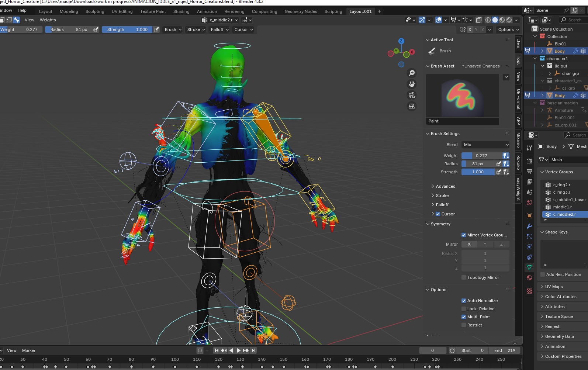Switch to the Sculpting workspace tab
This screenshot has width=588, height=370.
tap(95, 11)
